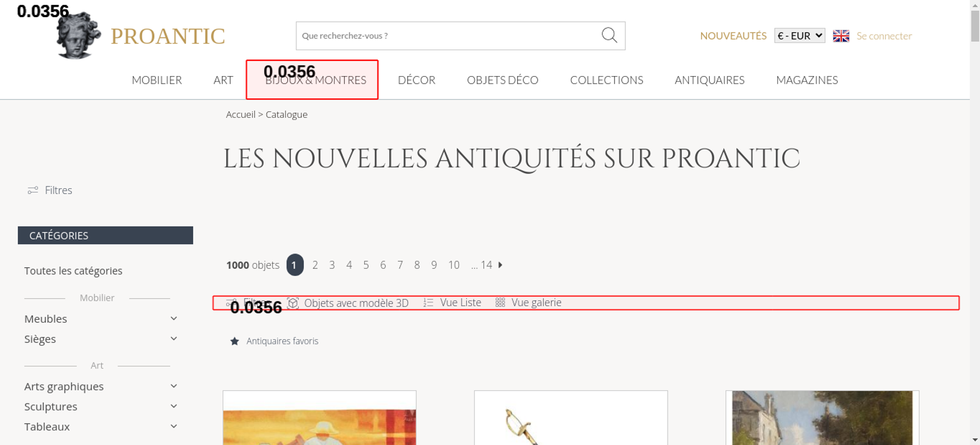Click the list view icon

click(428, 303)
